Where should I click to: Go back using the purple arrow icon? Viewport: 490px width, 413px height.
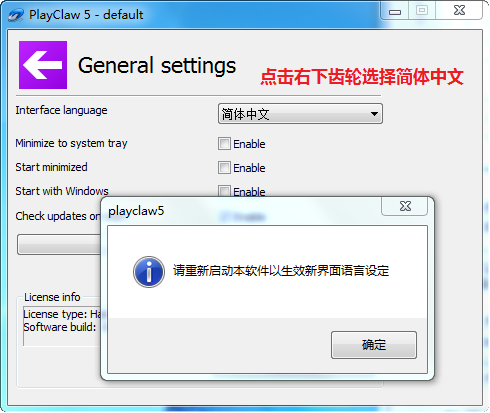(43, 65)
